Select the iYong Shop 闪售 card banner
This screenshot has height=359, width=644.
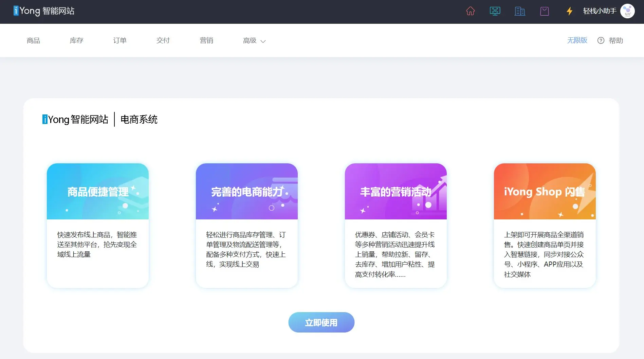click(x=545, y=191)
